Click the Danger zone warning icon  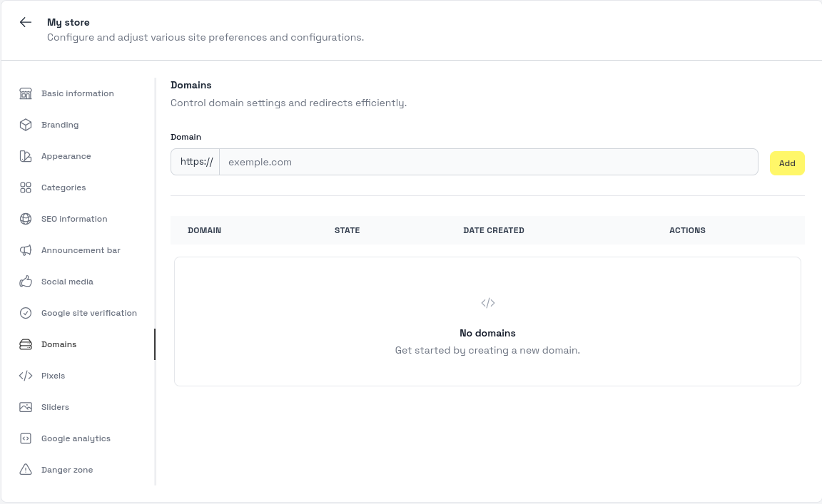[26, 470]
